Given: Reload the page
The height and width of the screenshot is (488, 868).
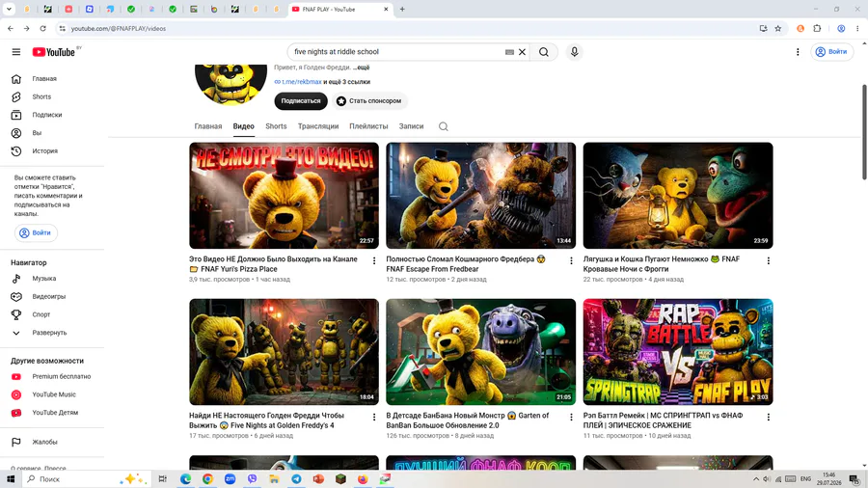Looking at the screenshot, I should click(42, 28).
